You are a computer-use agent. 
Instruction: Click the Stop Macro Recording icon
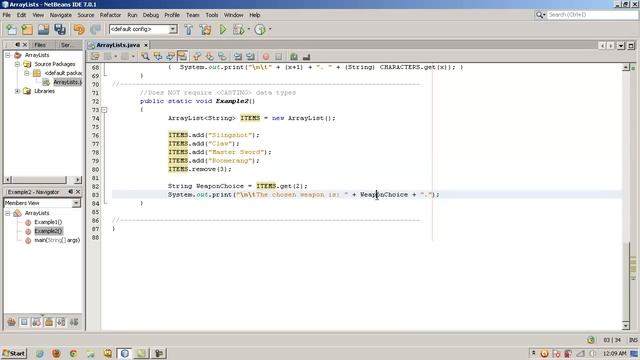278,56
